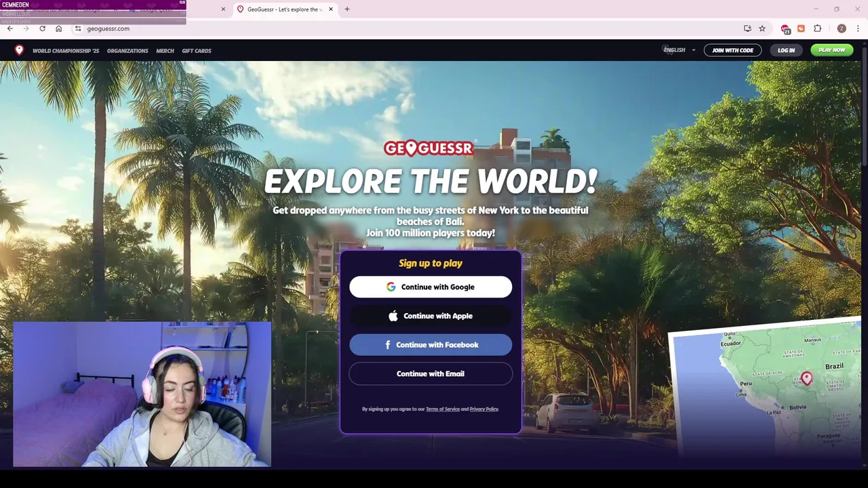Viewport: 868px width, 488px height.
Task: Reload the page with refresh icon
Action: (x=42, y=28)
